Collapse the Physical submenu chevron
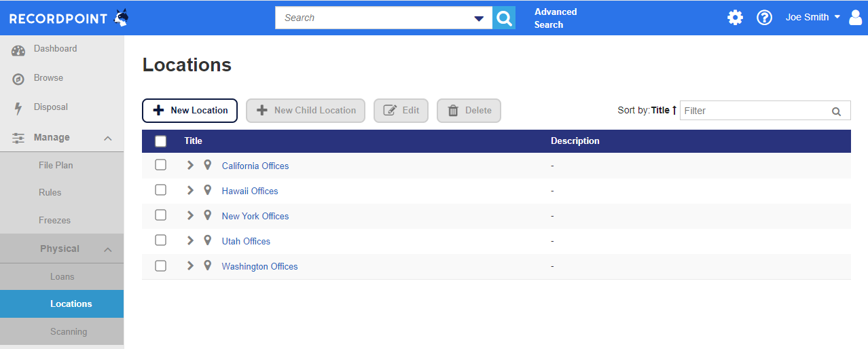The width and height of the screenshot is (868, 349). tap(107, 250)
